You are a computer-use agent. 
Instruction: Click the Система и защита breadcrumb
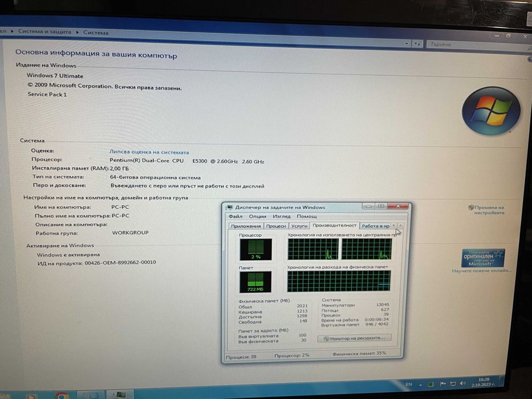pyautogui.click(x=44, y=31)
